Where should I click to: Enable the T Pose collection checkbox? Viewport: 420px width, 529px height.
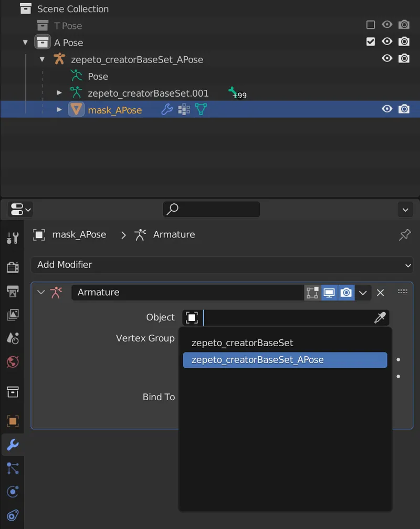pos(371,25)
